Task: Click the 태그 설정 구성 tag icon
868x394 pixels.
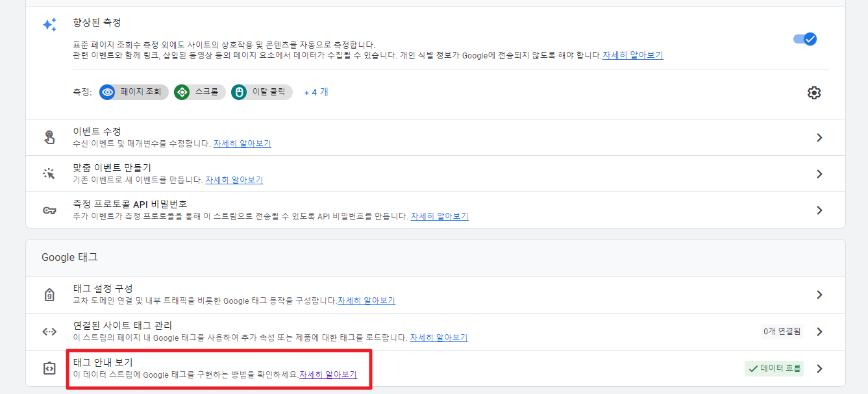Action: [x=49, y=294]
